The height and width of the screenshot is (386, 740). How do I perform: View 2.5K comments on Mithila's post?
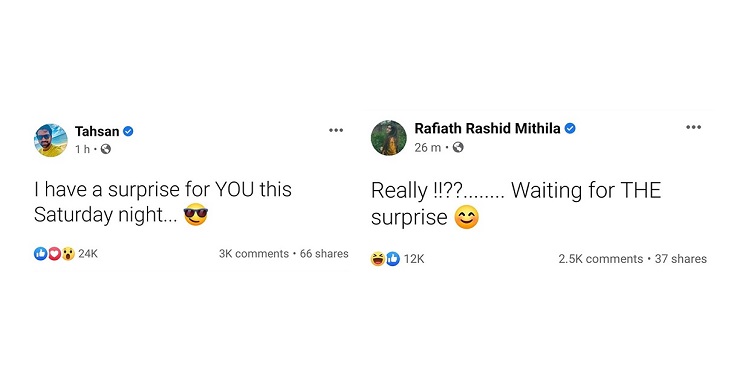pyautogui.click(x=601, y=259)
